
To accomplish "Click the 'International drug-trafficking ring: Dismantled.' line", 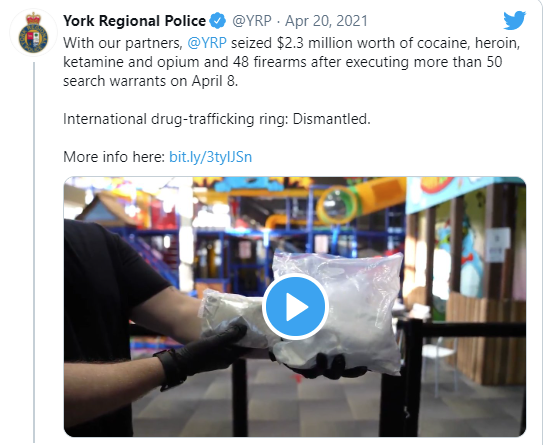I will coord(217,119).
